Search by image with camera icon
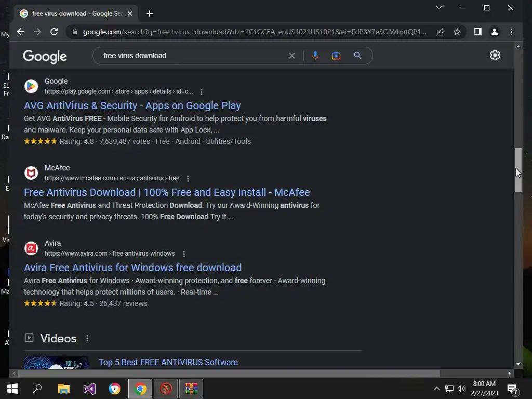This screenshot has width=532, height=399. click(x=336, y=56)
